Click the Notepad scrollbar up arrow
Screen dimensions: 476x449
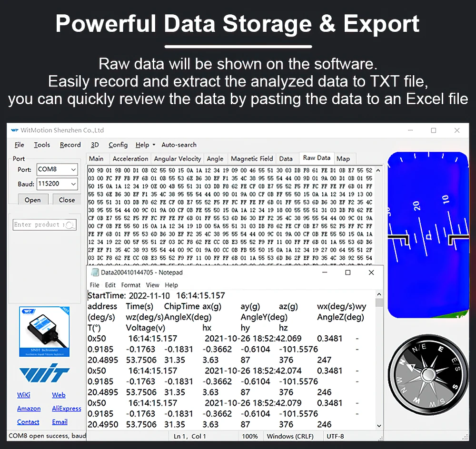tap(379, 294)
